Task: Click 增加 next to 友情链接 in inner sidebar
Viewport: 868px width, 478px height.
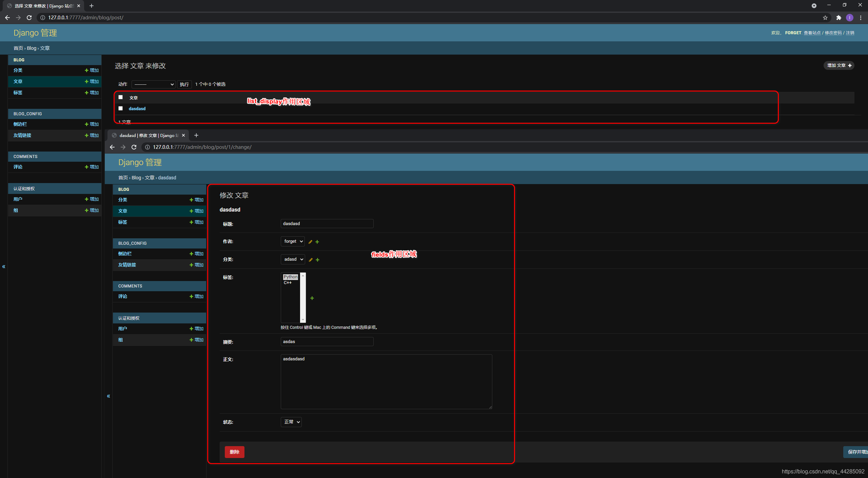Action: tap(196, 265)
